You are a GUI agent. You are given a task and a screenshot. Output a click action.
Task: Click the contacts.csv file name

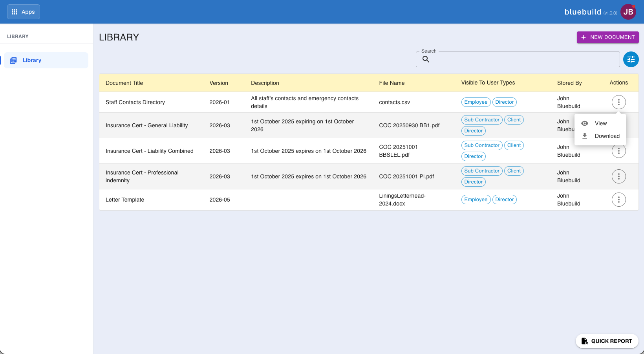(x=394, y=102)
